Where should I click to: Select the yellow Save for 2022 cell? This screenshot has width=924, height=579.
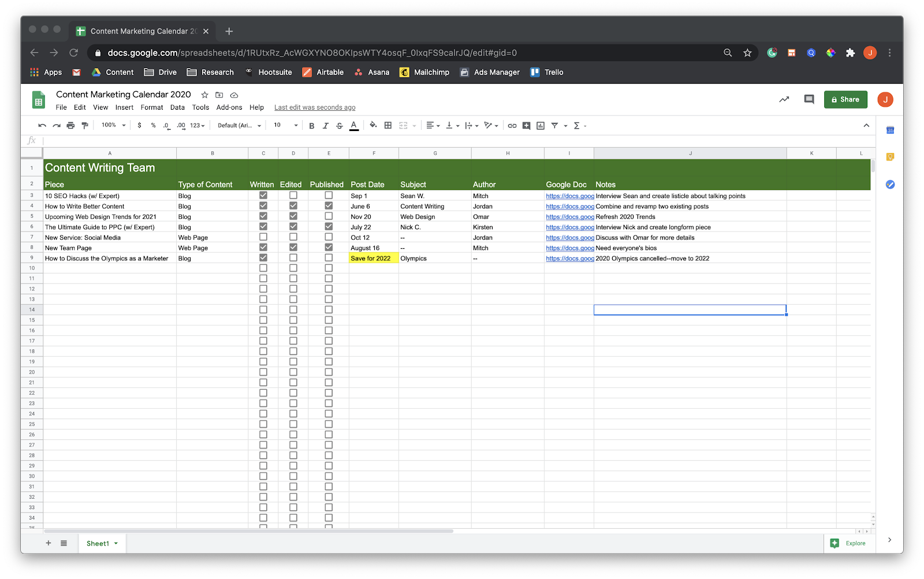(x=373, y=258)
